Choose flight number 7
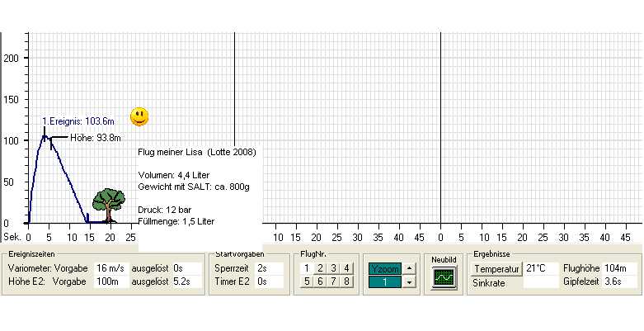 click(333, 282)
